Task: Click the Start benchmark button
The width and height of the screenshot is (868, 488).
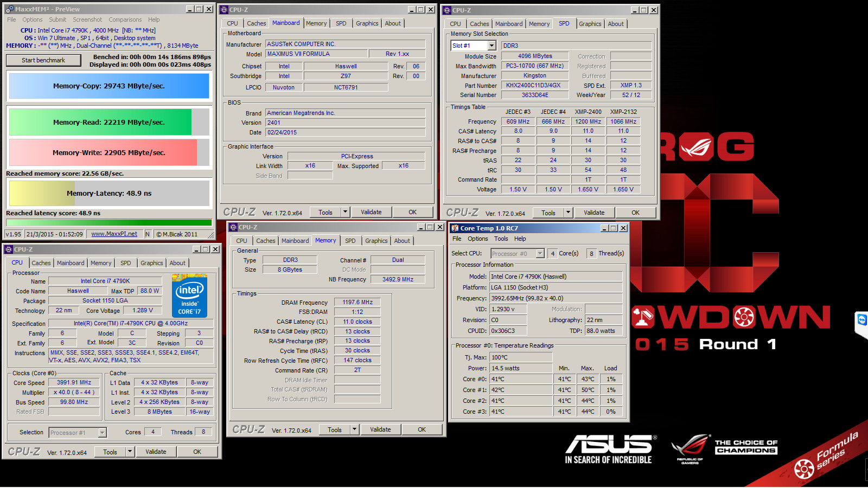Action: [43, 60]
